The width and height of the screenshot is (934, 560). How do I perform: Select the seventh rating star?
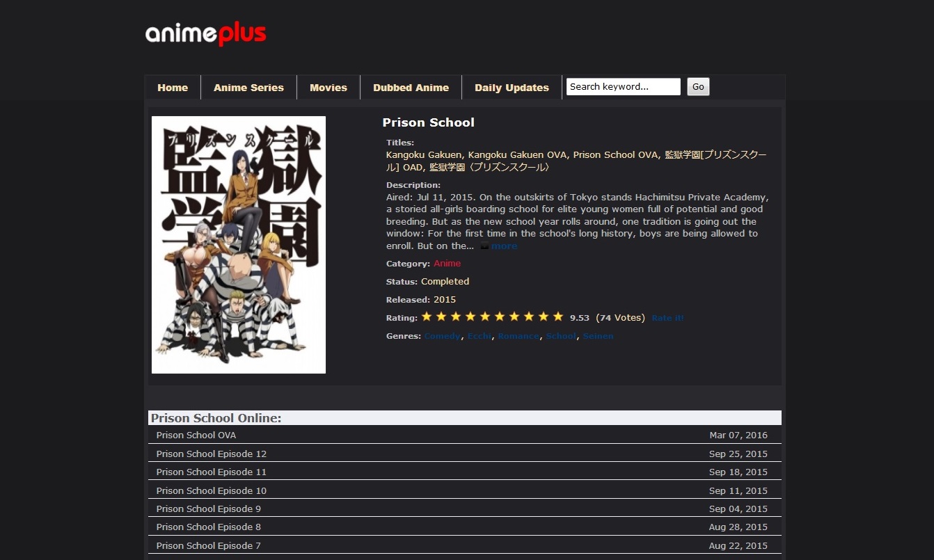(x=514, y=317)
